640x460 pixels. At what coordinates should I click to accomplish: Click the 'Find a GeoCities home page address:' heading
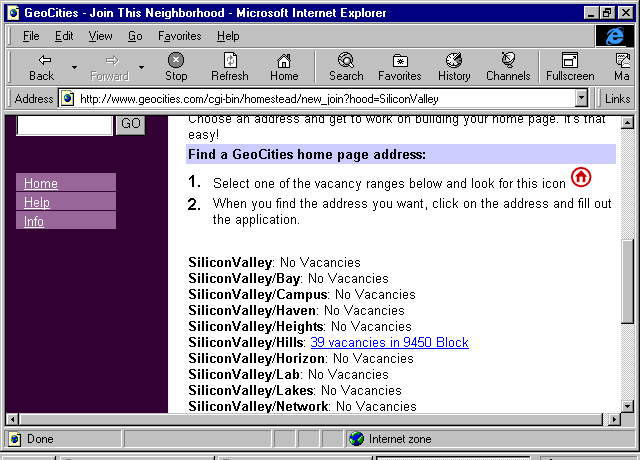(x=307, y=155)
